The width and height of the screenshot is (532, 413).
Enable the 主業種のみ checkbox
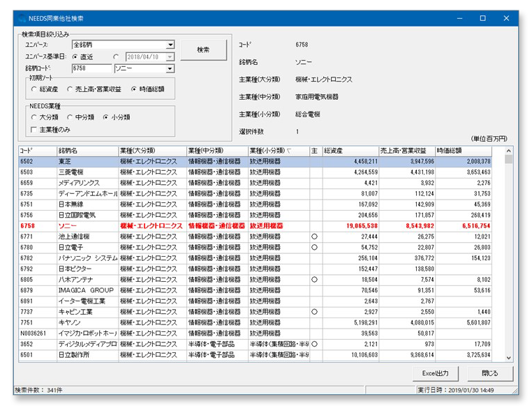pos(34,130)
